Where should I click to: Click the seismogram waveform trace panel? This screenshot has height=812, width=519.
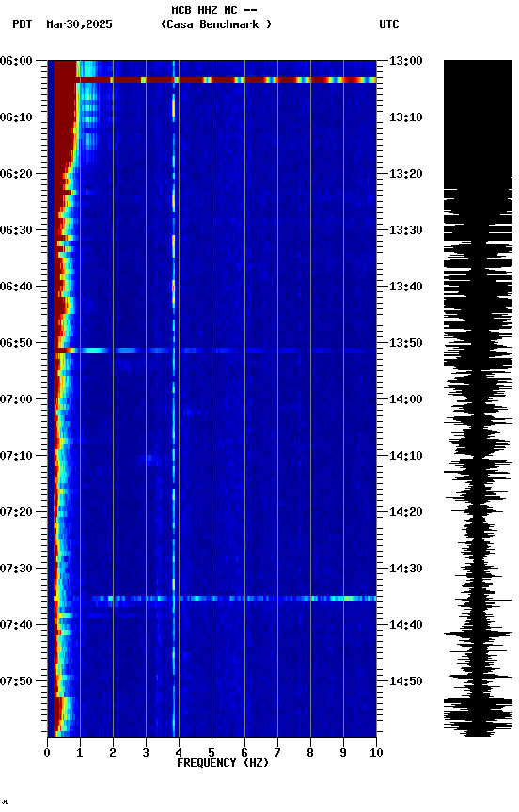click(x=478, y=398)
